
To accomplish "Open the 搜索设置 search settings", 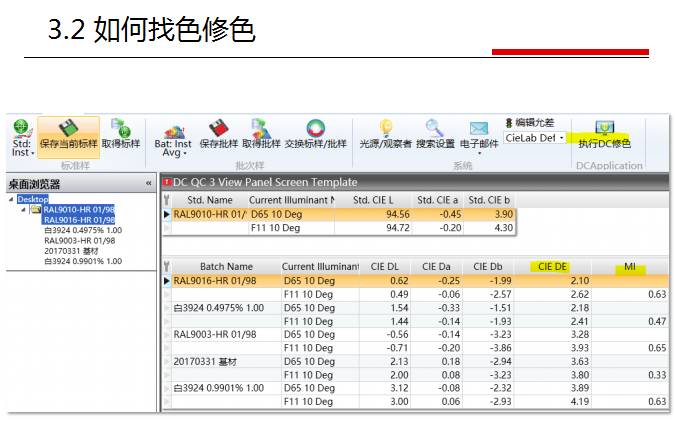I will (435, 130).
